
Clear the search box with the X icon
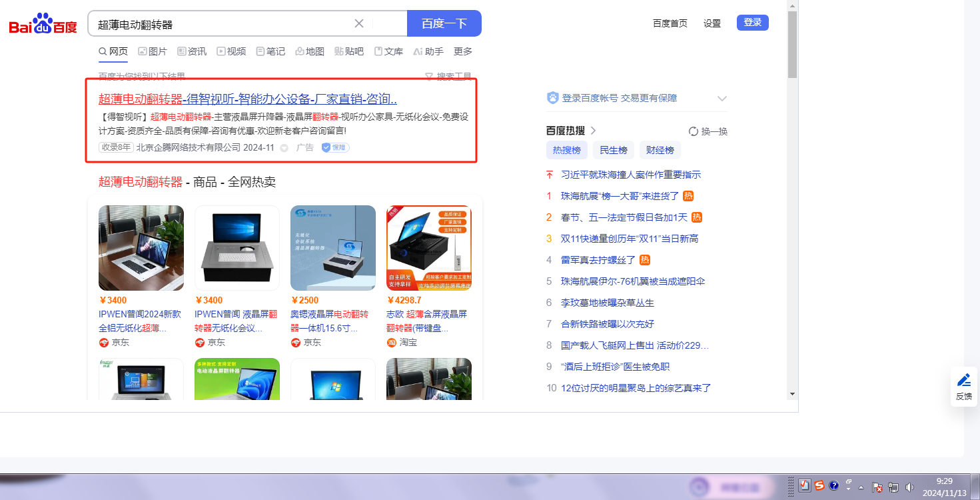359,23
